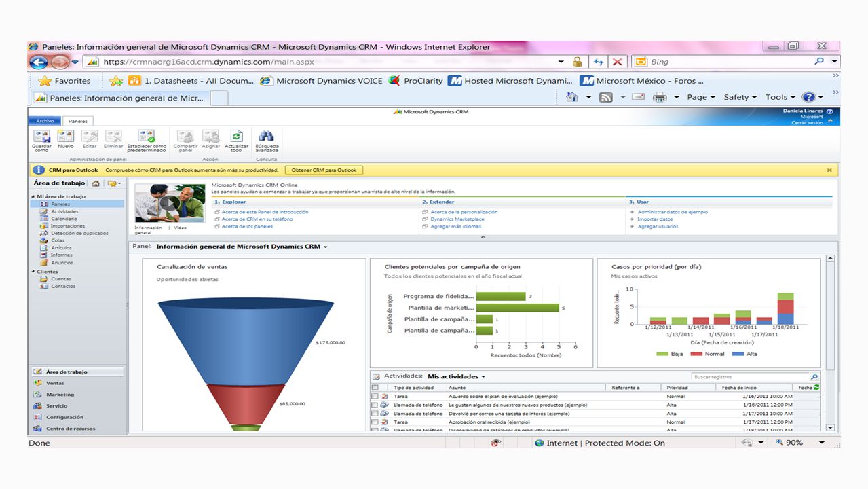Screen dimensions: 868x489
Task: Open the IE Page menu dropdown
Action: point(701,97)
